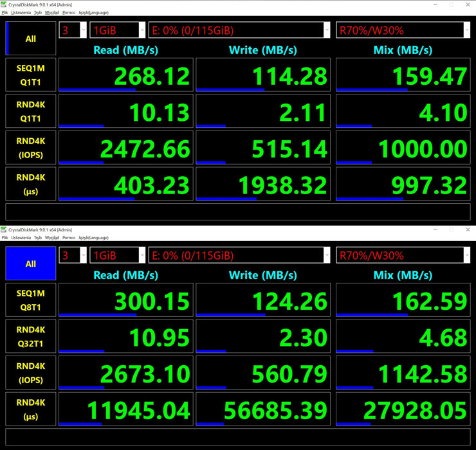476x450 pixels.
Task: Click the CrystalDiskMark app icon in the lower window's title bar
Action: click(x=4, y=230)
